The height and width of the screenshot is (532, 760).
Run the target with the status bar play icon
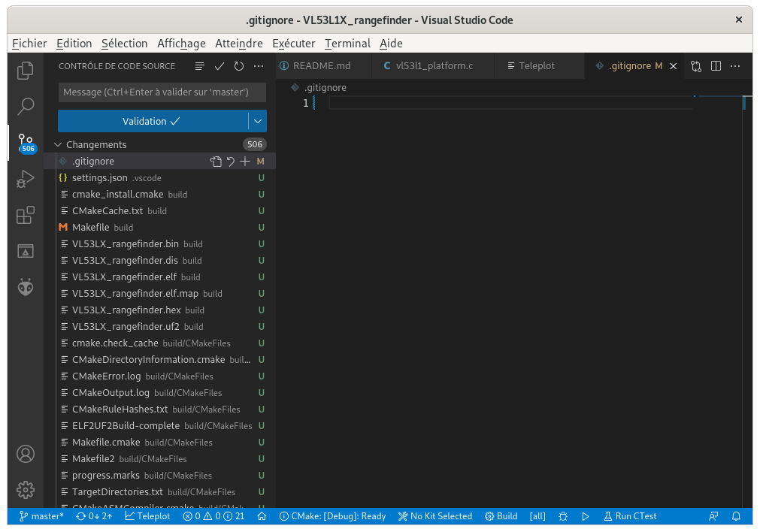point(586,516)
